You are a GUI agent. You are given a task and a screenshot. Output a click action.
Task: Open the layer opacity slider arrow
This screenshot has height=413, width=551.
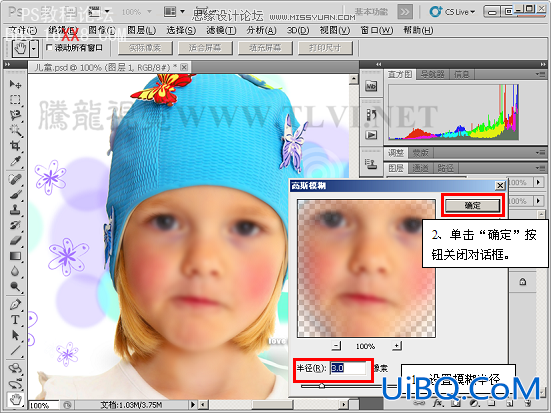539,182
